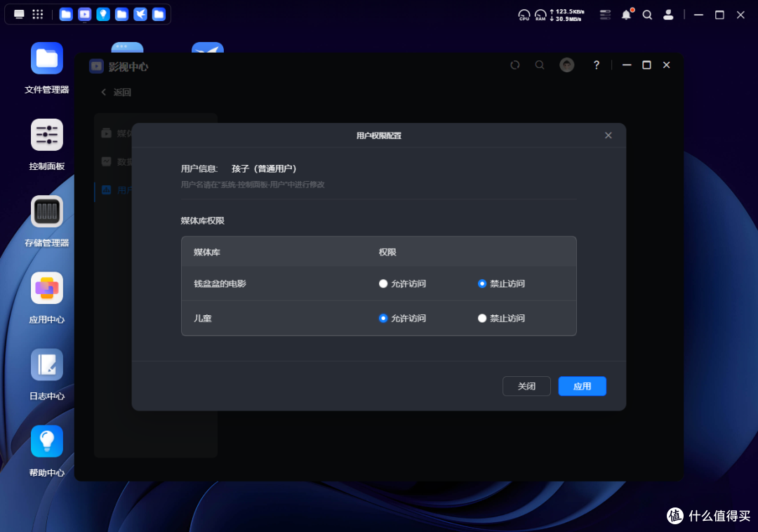Open 存储管理器 desktop icon
Image resolution: width=758 pixels, height=532 pixels.
point(47,211)
